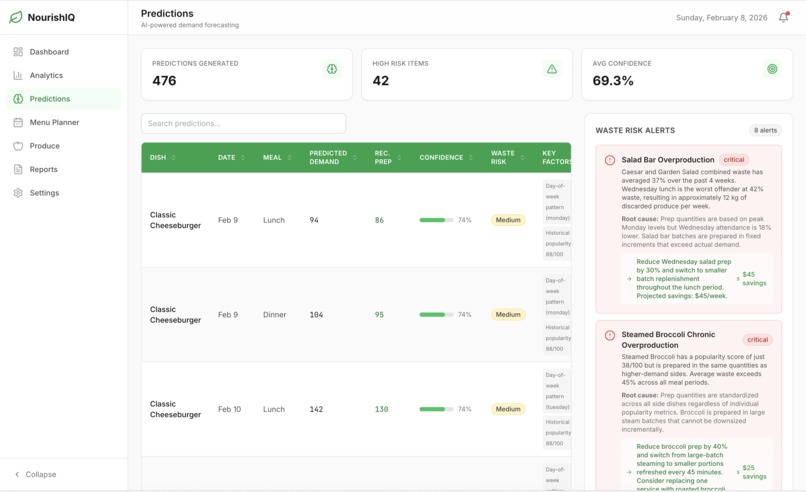Select Predictions in the sidebar
This screenshot has height=492, width=806.
[x=64, y=99]
